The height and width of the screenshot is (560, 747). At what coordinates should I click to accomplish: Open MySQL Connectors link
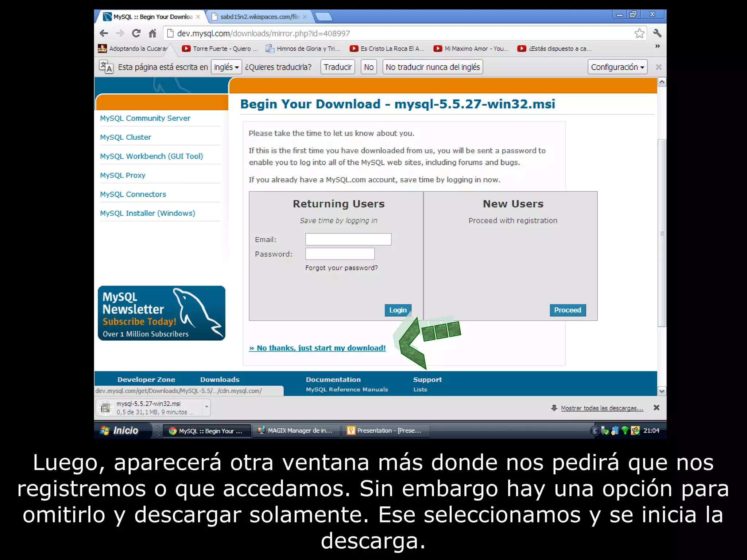[x=133, y=194]
